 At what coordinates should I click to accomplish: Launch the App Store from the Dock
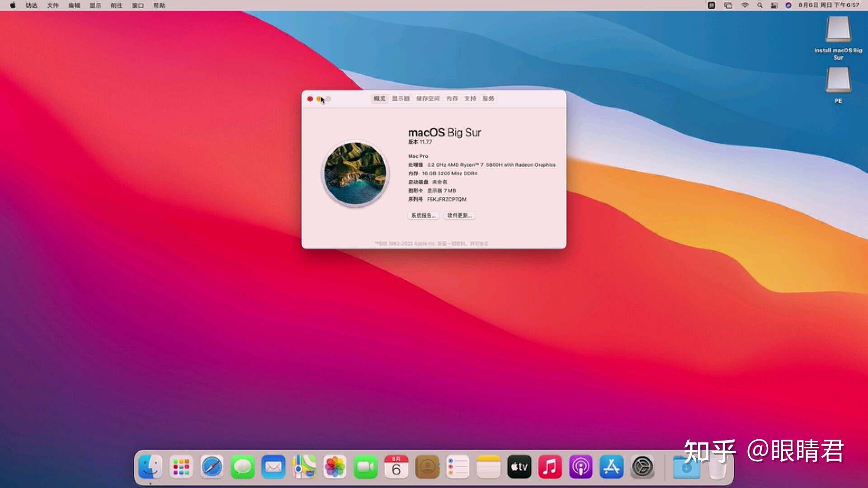click(612, 466)
